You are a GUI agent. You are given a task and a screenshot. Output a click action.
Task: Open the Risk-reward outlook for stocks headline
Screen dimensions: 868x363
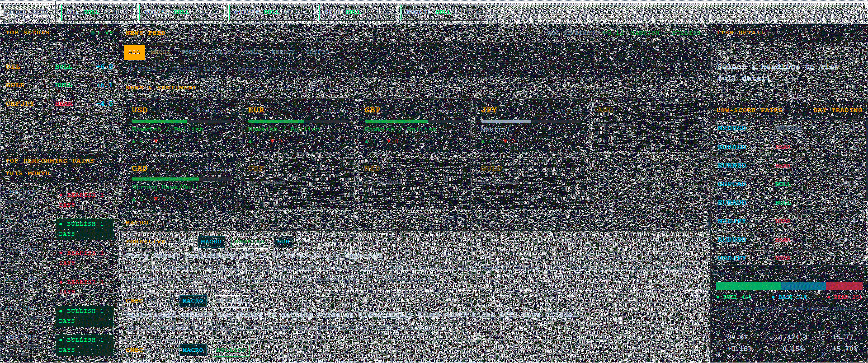coord(351,315)
